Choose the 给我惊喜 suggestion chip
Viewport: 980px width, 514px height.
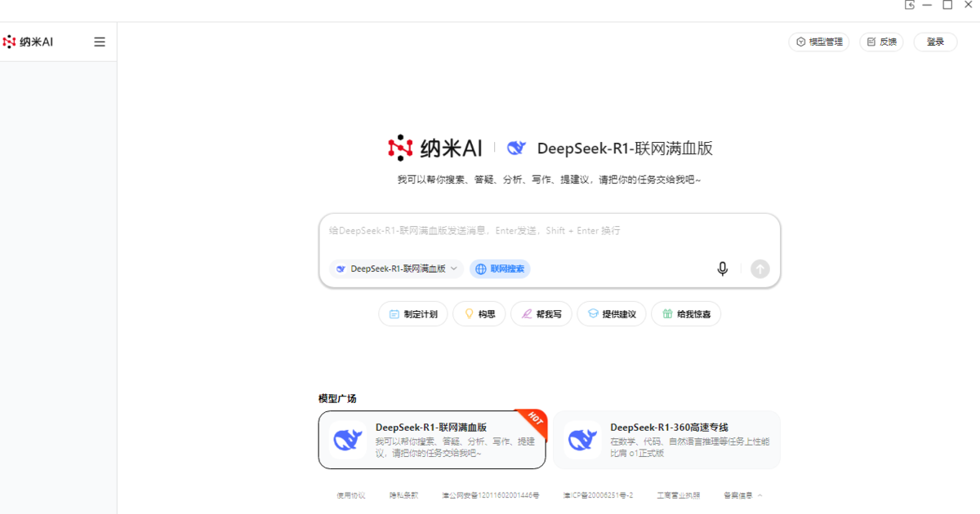click(686, 314)
